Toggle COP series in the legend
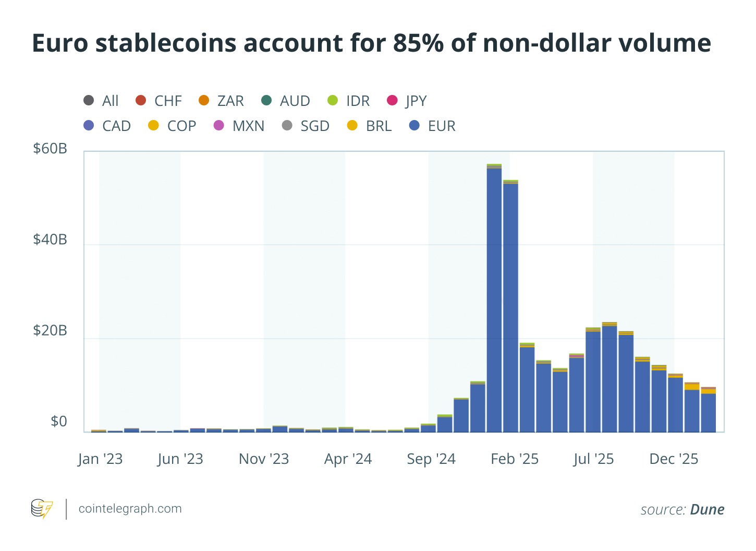Screen dimensions: 756x551 click(x=153, y=126)
